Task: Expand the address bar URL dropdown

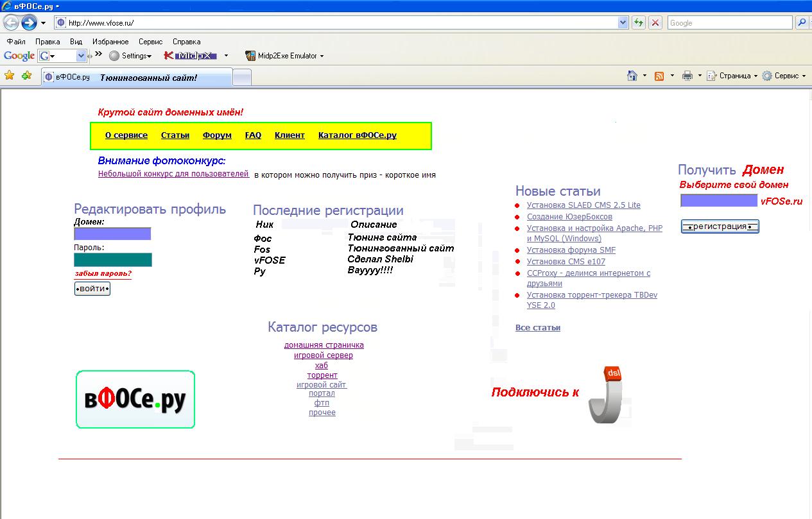Action: 623,23
